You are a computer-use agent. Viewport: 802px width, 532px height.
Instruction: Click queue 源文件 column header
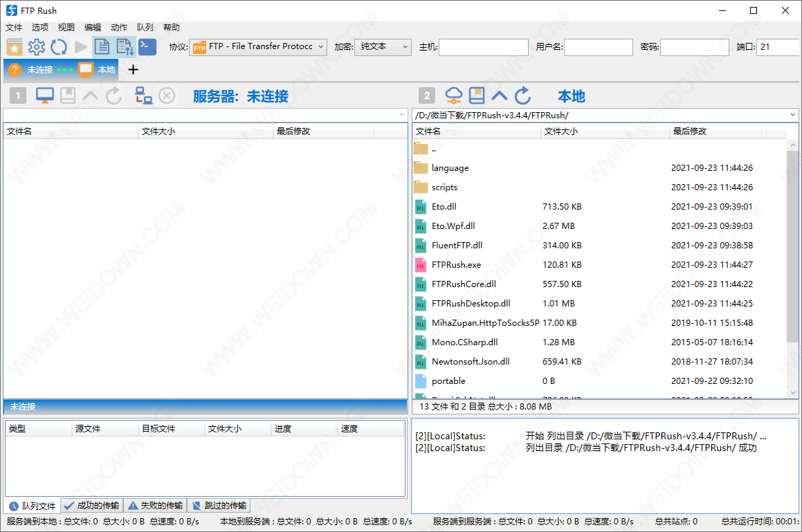pyautogui.click(x=105, y=429)
